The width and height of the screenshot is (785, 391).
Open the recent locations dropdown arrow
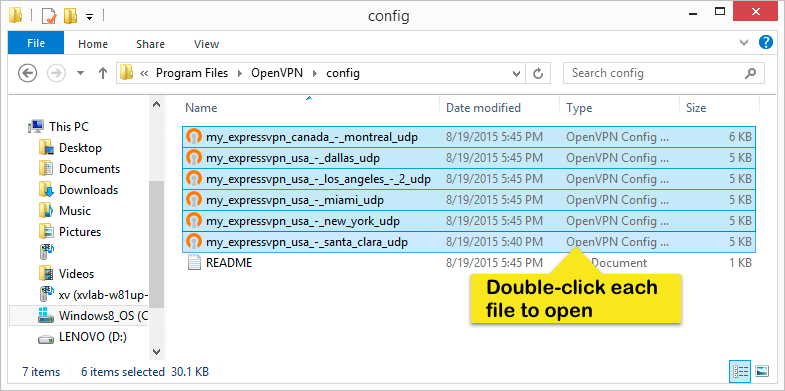[x=80, y=74]
